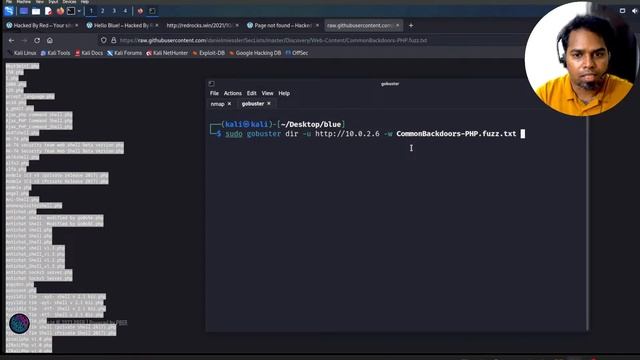This screenshot has width=640, height=360.
Task: Close redrocks.win browser tab
Action: [x=237, y=25]
